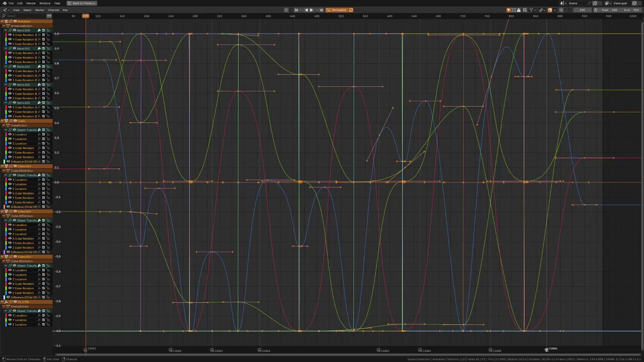Open the Graph Editor type selector
644x362 pixels.
[x=6, y=10]
